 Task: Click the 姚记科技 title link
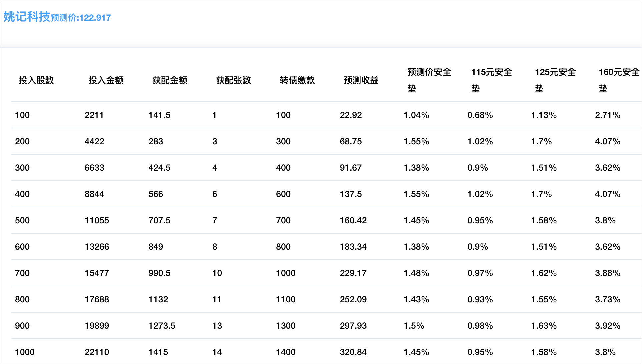point(27,17)
